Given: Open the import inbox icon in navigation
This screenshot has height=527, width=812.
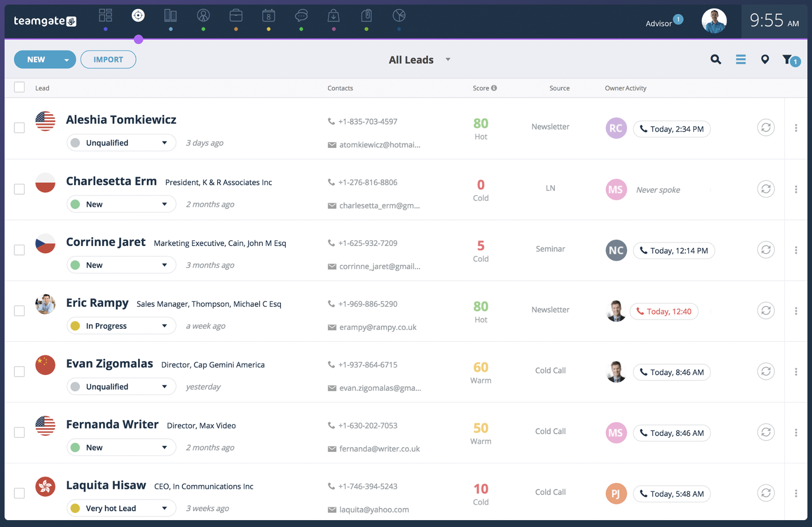Looking at the screenshot, I should pos(334,16).
